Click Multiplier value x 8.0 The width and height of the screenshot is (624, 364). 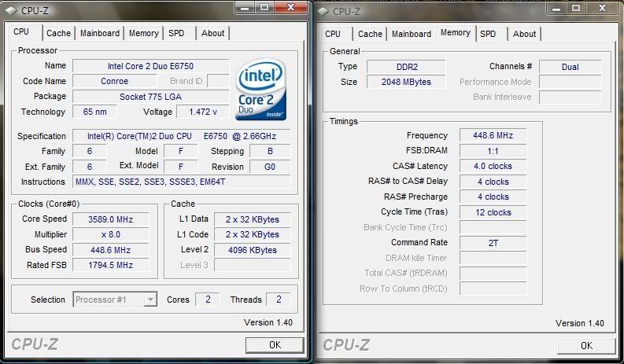(x=111, y=234)
